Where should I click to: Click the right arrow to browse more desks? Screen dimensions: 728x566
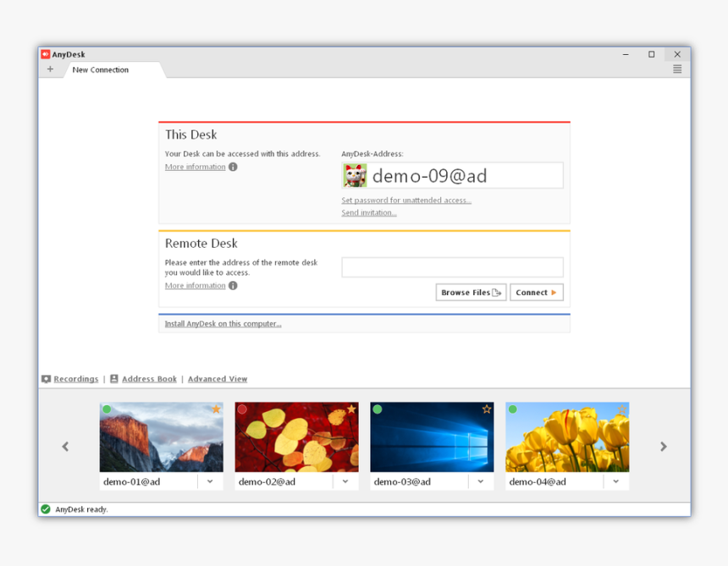pyautogui.click(x=664, y=446)
